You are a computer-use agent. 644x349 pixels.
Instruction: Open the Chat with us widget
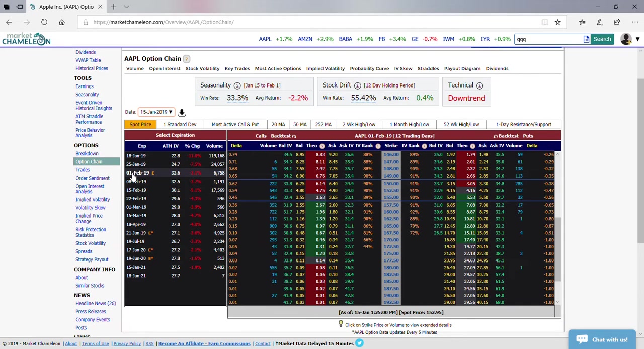pyautogui.click(x=602, y=339)
